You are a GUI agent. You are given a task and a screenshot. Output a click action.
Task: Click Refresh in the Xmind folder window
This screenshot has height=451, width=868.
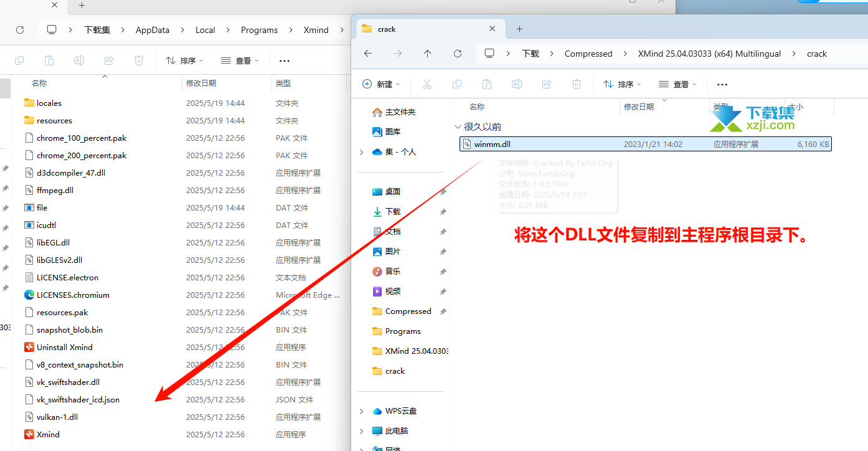(20, 30)
